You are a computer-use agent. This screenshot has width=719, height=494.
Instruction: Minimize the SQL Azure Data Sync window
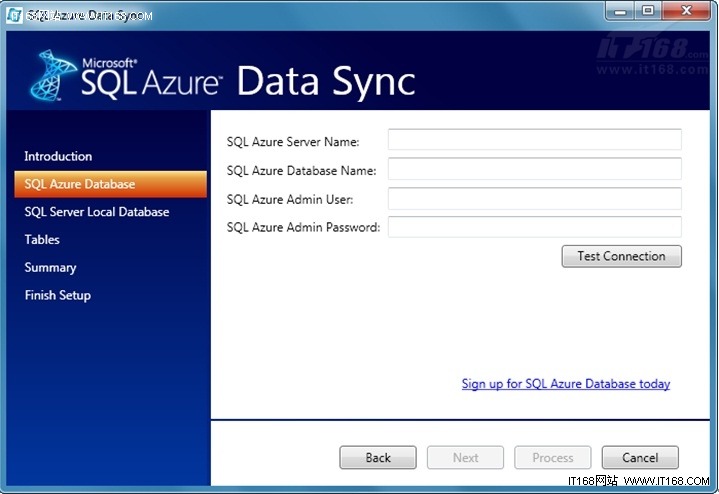tap(620, 11)
